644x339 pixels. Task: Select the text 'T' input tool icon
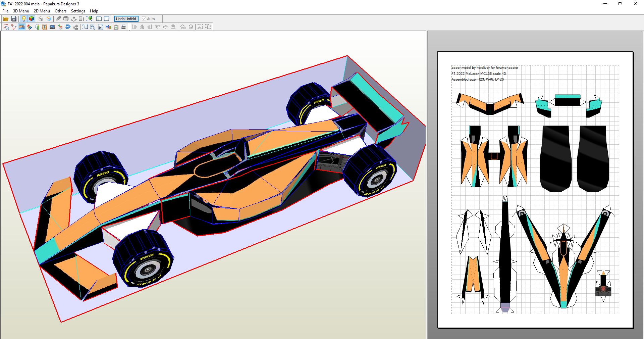click(x=45, y=27)
